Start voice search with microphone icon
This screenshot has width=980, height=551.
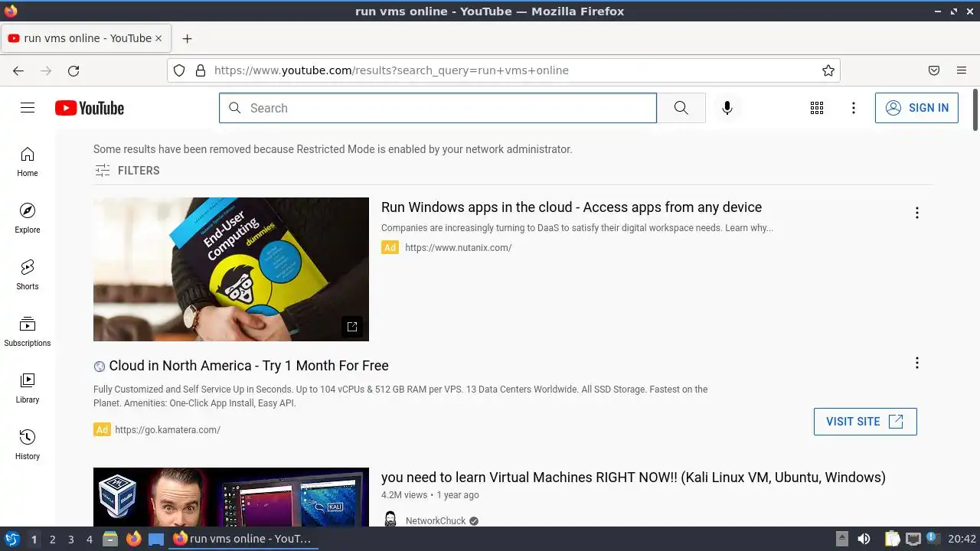[x=727, y=108]
